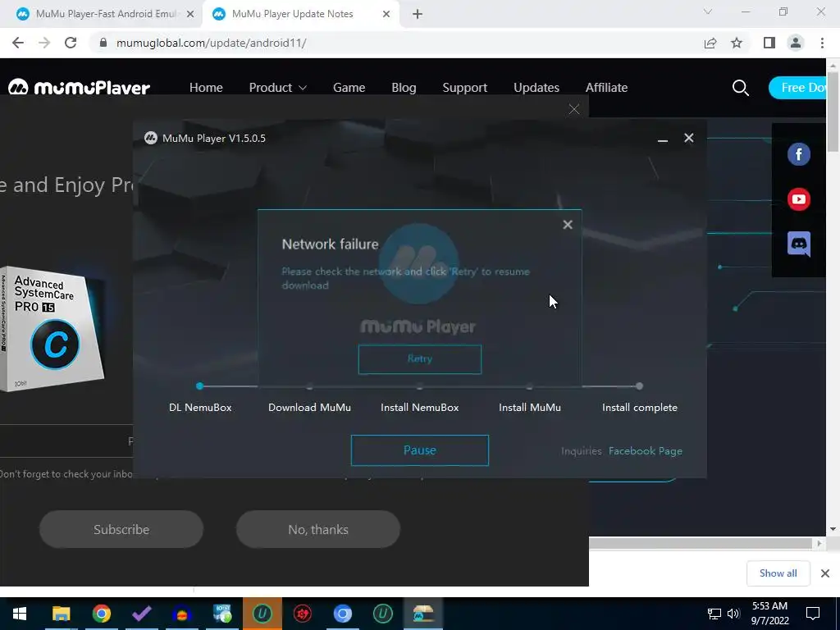Image resolution: width=840 pixels, height=630 pixels.
Task: Open the Advanced SystemCare PRO box image
Action: [x=52, y=328]
